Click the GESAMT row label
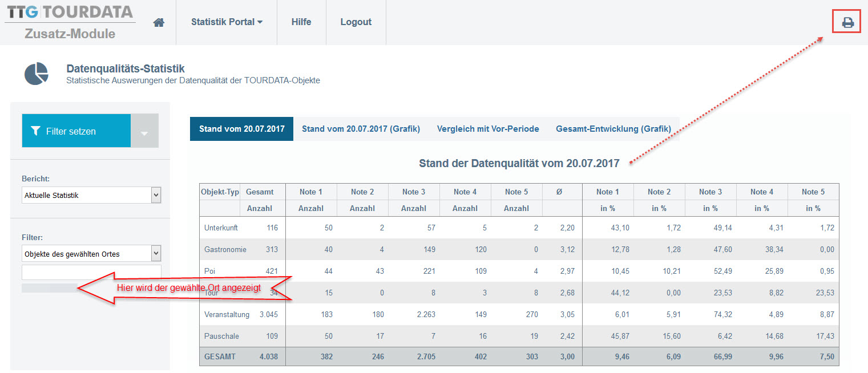This screenshot has width=868, height=373. pyautogui.click(x=220, y=357)
